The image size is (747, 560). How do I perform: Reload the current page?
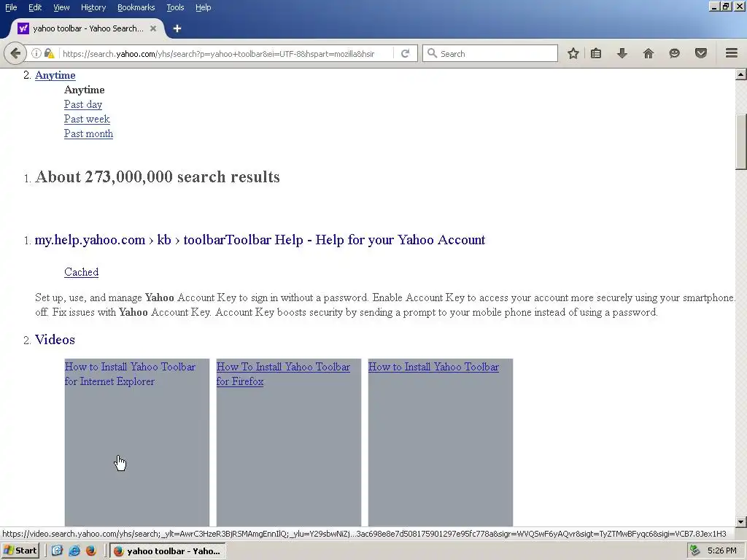(405, 53)
